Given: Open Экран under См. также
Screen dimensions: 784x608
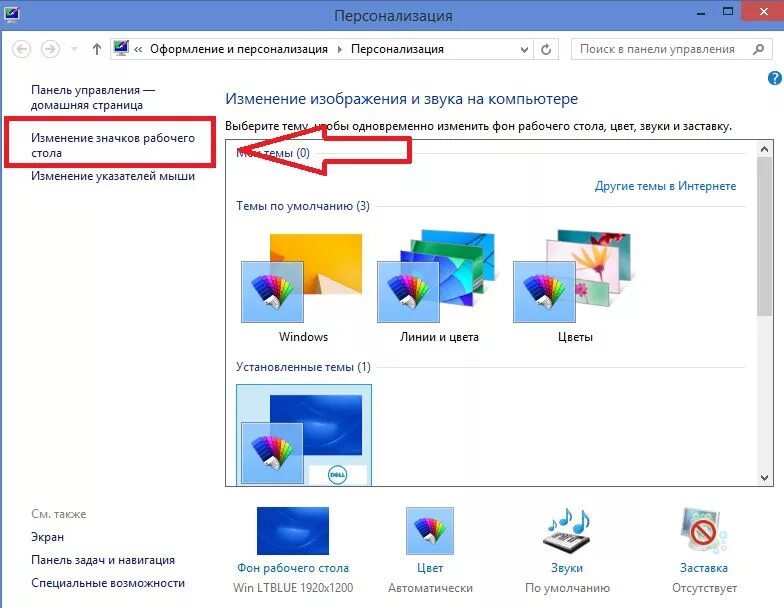Looking at the screenshot, I should coord(48,537).
